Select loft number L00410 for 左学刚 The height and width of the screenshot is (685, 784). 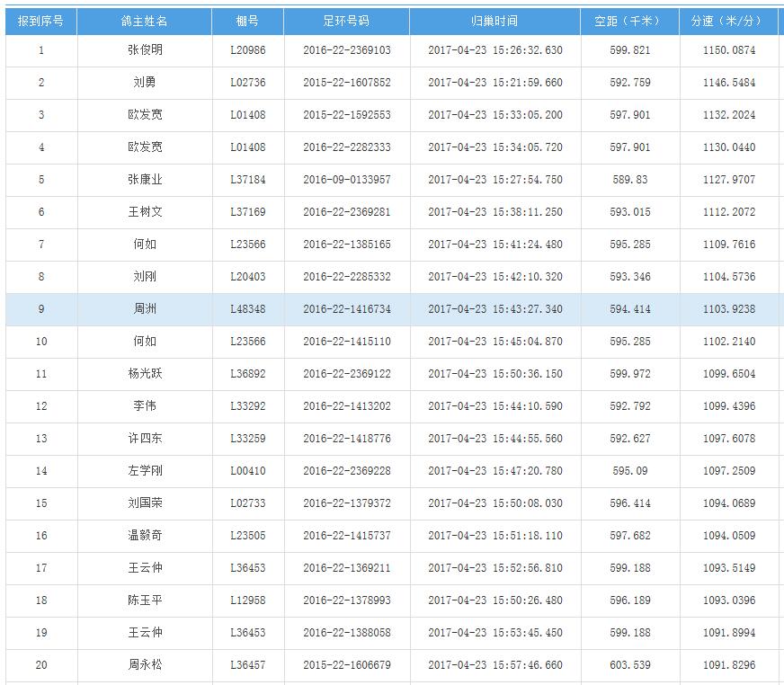247,471
